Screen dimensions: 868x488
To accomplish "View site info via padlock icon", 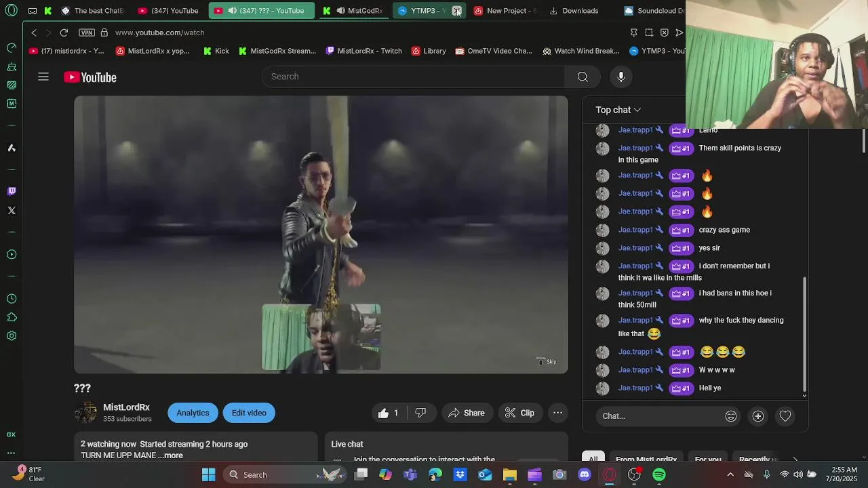I will [x=104, y=33].
